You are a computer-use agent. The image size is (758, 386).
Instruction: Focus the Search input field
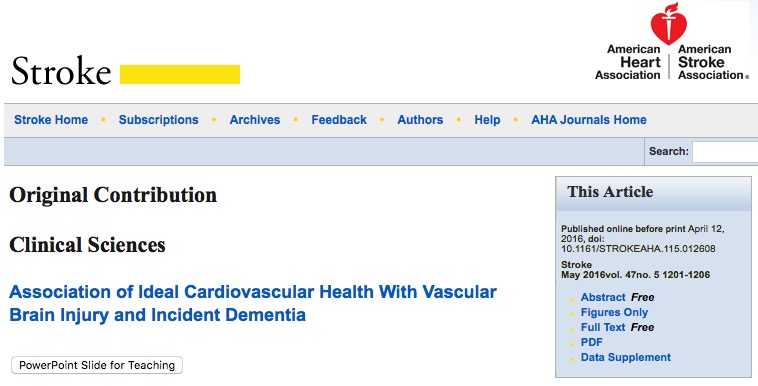(x=725, y=152)
